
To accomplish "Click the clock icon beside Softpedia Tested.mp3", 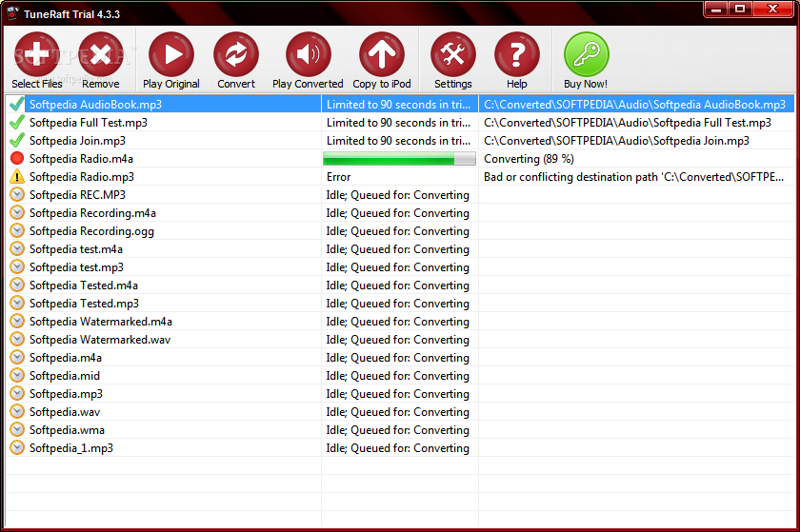I will coord(17,303).
